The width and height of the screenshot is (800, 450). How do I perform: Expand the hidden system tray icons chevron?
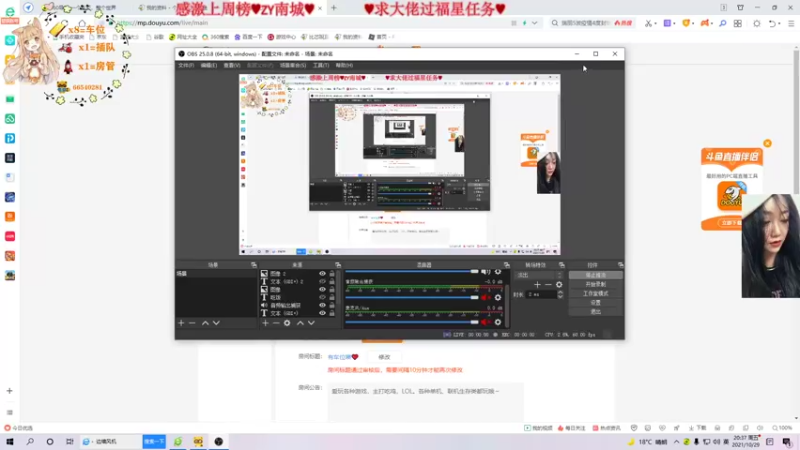tap(677, 442)
